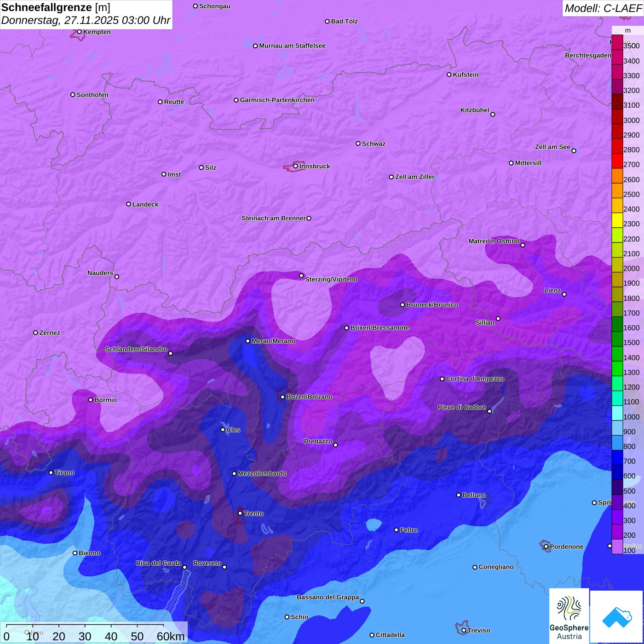Click the 1500 m green legend swatch

pyautogui.click(x=617, y=339)
